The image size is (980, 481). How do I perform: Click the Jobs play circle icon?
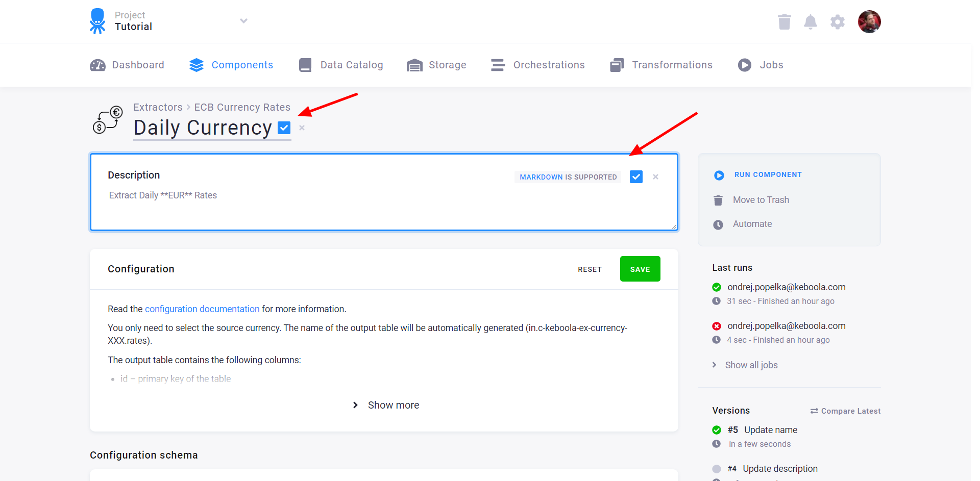point(745,65)
